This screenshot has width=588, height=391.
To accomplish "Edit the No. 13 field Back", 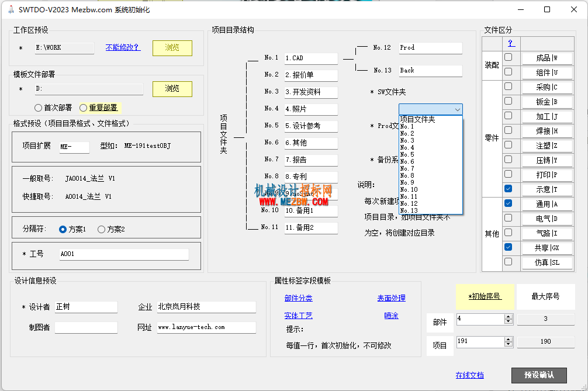I will click(431, 71).
